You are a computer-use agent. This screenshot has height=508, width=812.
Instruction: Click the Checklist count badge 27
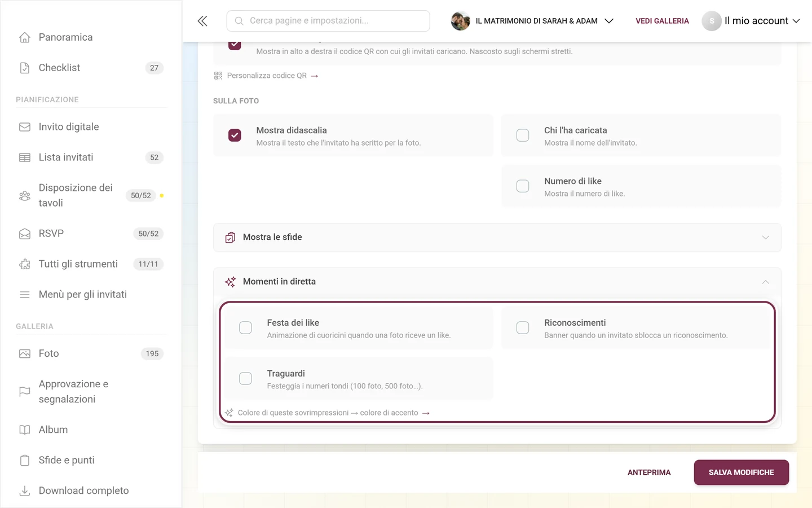click(x=154, y=68)
